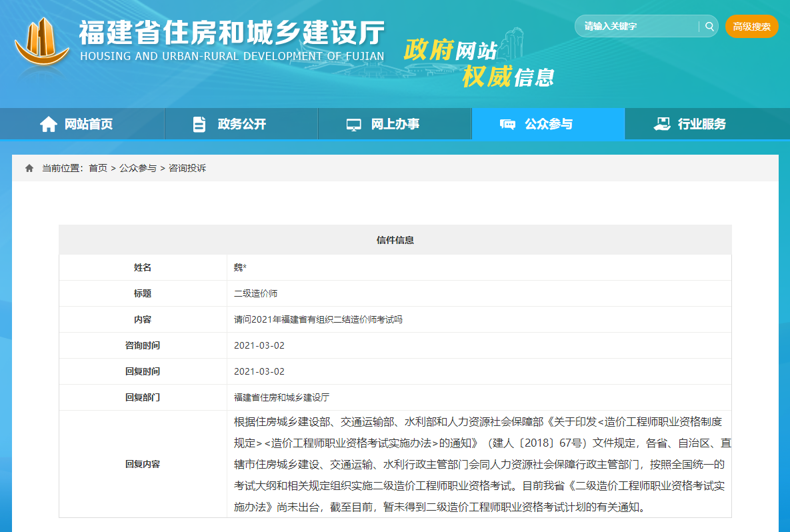Go to the 网上办事 navigation item
Screen dimensions: 790x532
(395, 125)
